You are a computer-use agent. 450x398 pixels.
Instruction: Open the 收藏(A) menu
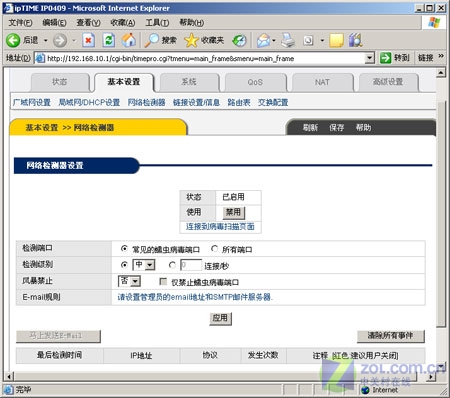(x=123, y=23)
